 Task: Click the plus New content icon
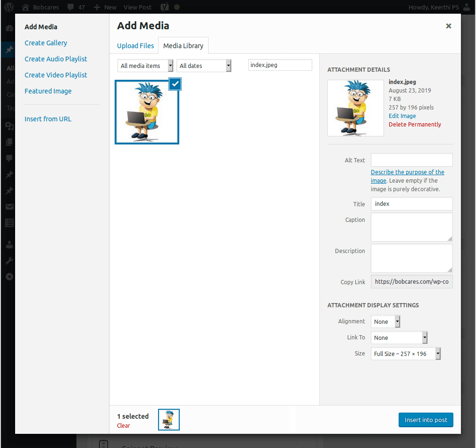97,7
